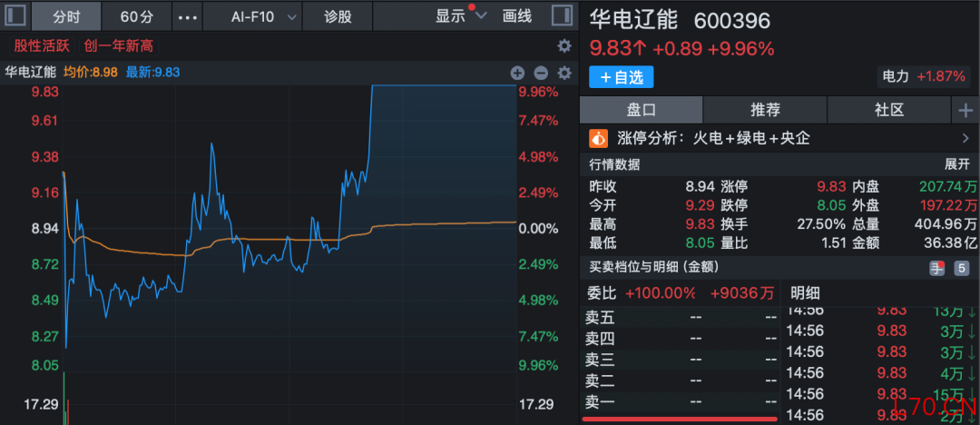The image size is (980, 425).
Task: Click the 买卖档位与明细 (金额) header
Action: coord(654,267)
